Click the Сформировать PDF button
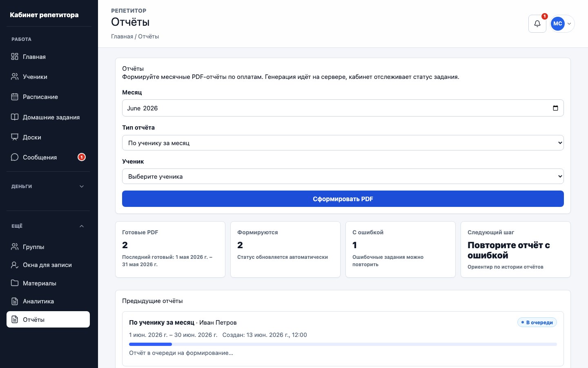 [343, 199]
